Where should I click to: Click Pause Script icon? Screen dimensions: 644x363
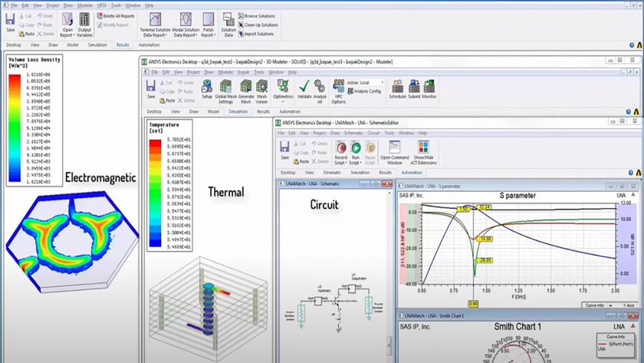(x=370, y=153)
